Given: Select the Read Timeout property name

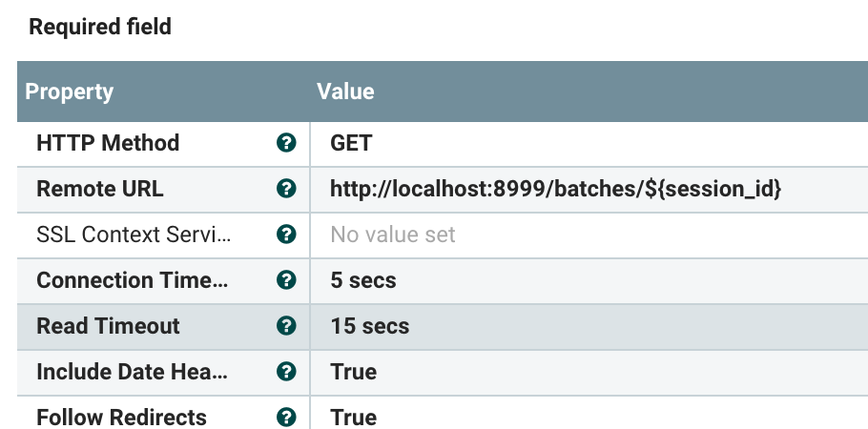Looking at the screenshot, I should point(108,326).
